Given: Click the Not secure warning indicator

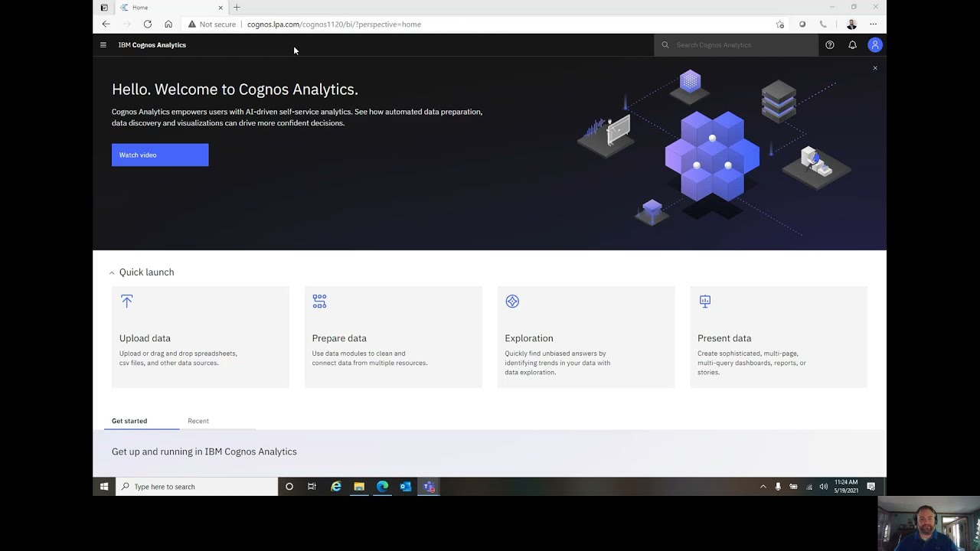Looking at the screenshot, I should (x=212, y=24).
